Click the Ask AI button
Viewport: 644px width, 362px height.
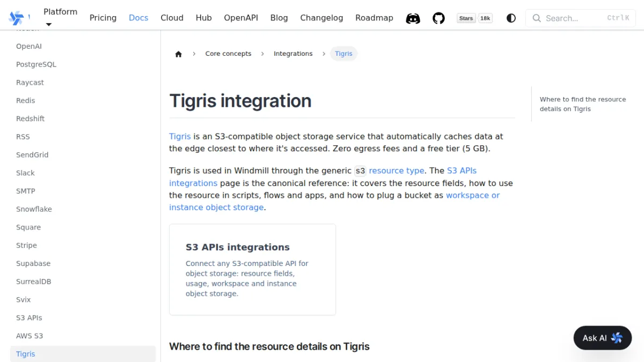pos(603,338)
